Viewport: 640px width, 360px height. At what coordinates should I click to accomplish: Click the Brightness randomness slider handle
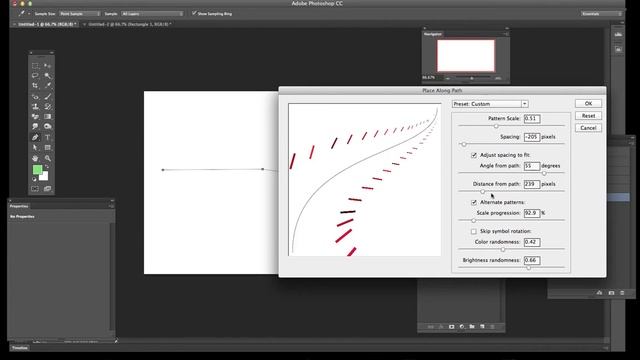[529, 268]
